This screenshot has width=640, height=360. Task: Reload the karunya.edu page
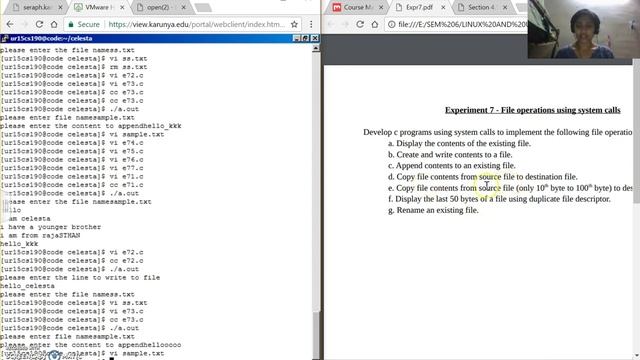pos(39,24)
